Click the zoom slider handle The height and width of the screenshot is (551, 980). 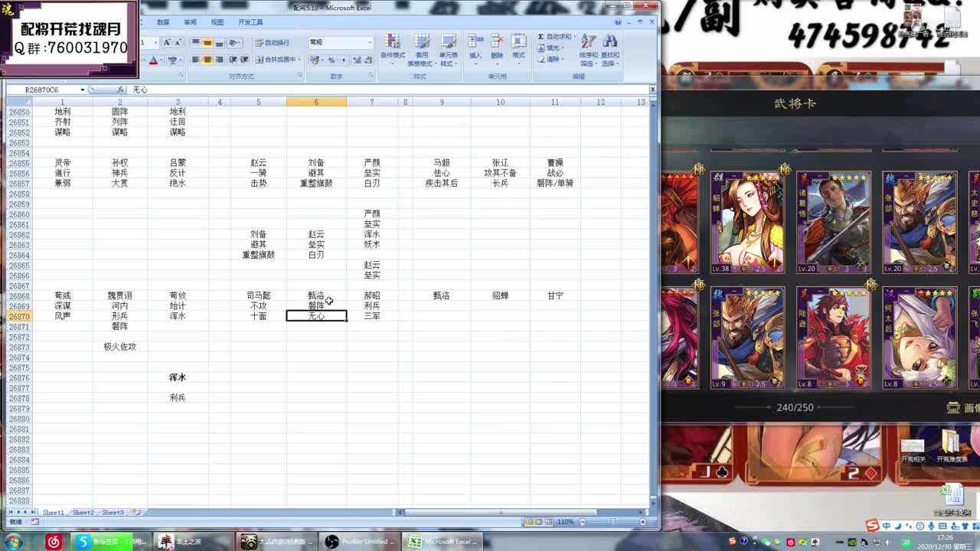click(613, 522)
